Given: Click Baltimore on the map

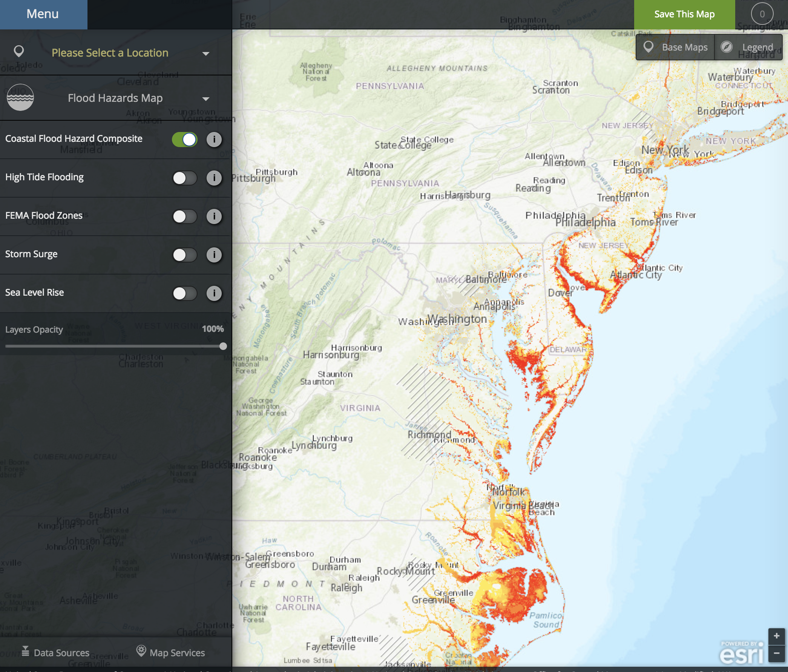Looking at the screenshot, I should coord(486,279).
